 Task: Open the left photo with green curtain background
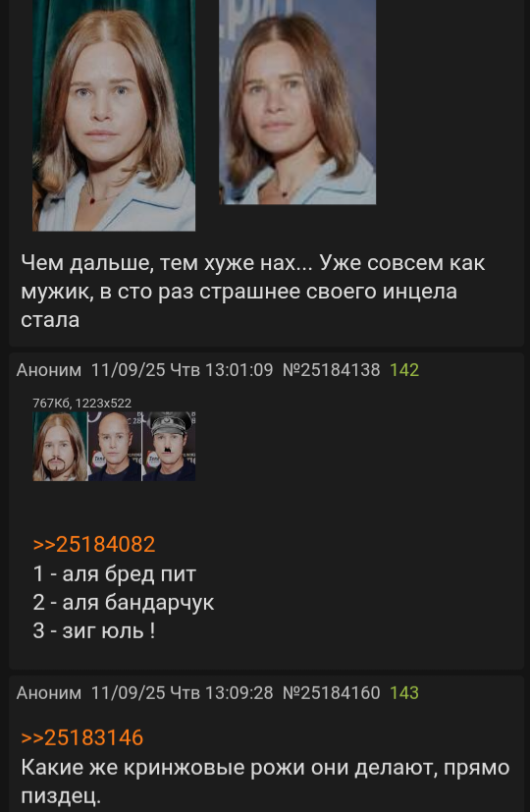point(114,115)
